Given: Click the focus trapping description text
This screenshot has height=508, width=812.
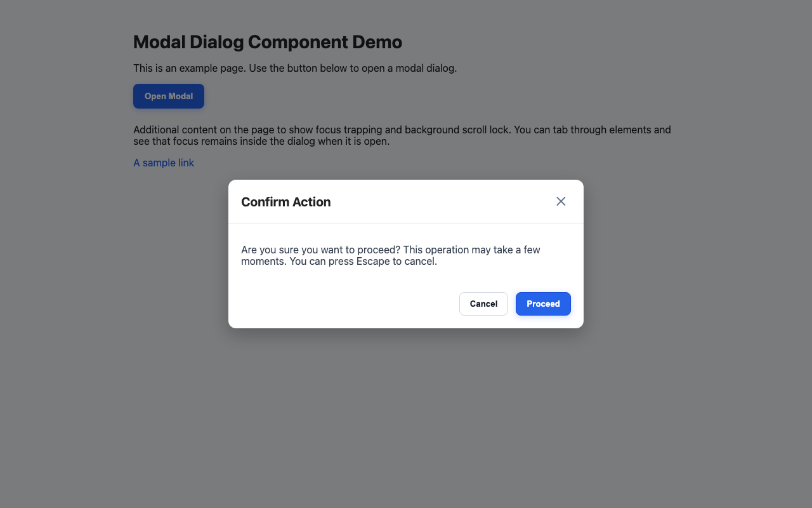Looking at the screenshot, I should coord(402,135).
